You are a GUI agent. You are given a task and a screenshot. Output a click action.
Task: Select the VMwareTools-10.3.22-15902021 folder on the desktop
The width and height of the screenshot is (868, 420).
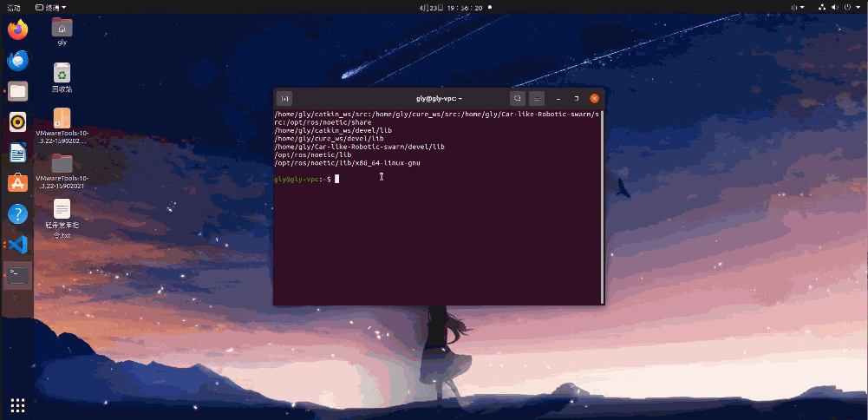coord(62,171)
